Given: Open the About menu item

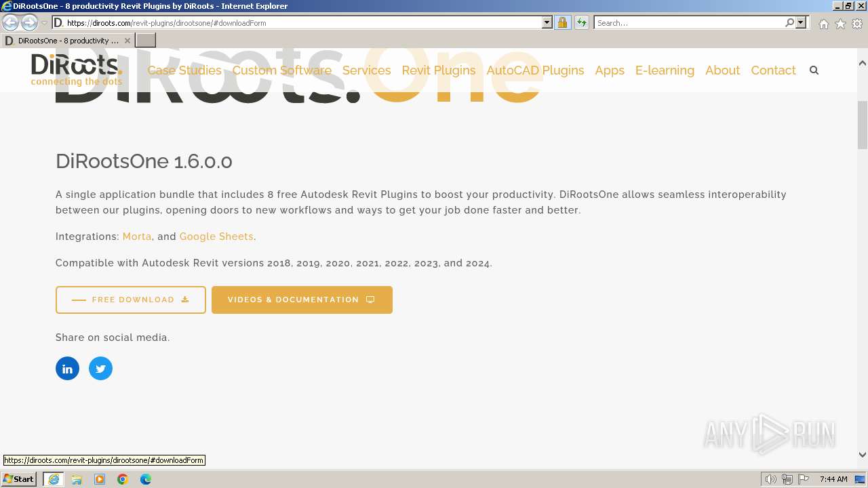Looking at the screenshot, I should click(722, 70).
